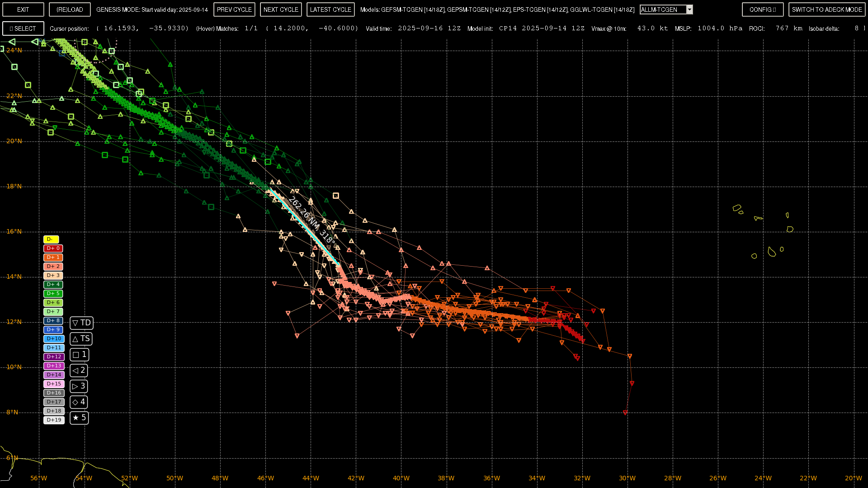
Task: Open the ALLM-TCGEN model dropdown
Action: click(663, 9)
